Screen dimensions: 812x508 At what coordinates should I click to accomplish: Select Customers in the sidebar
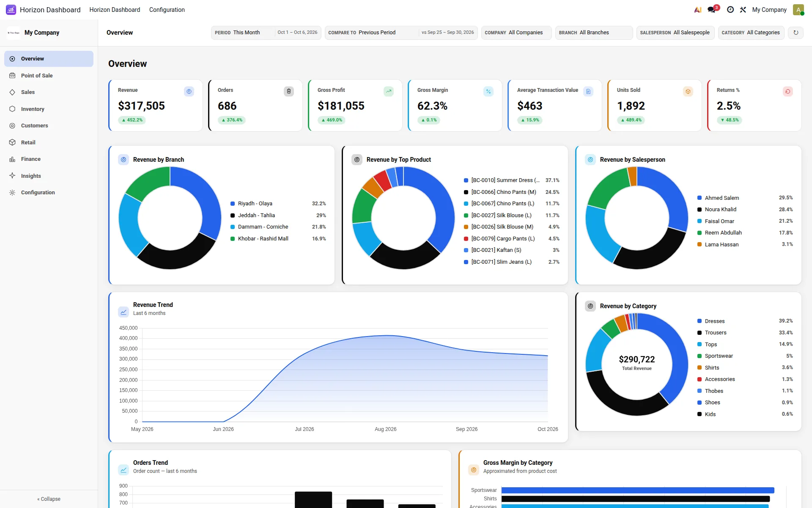point(49,126)
